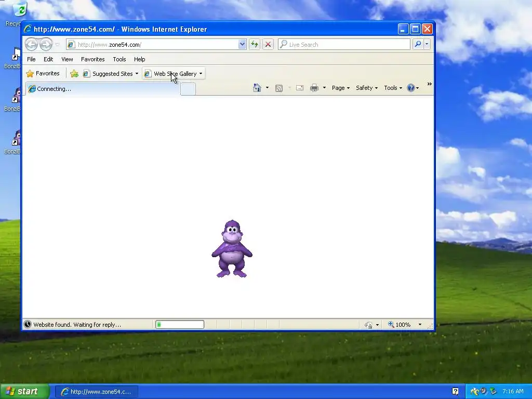Click the blue Help question mark icon

tap(410, 88)
